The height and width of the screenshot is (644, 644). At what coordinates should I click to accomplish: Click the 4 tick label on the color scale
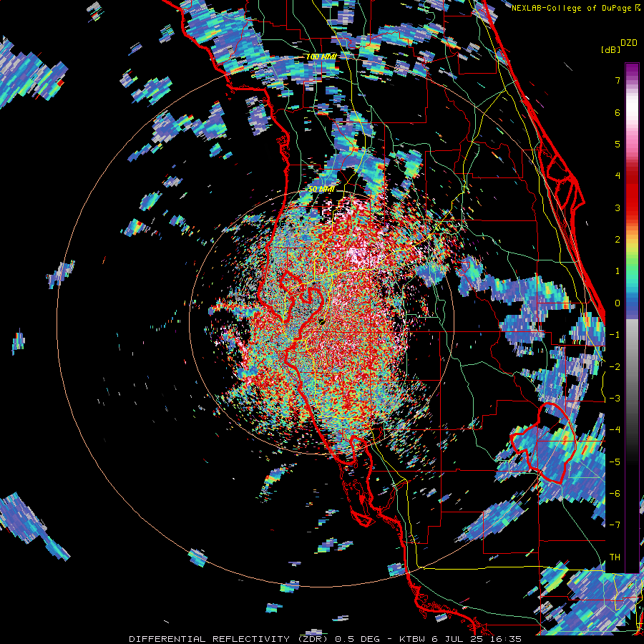[618, 176]
